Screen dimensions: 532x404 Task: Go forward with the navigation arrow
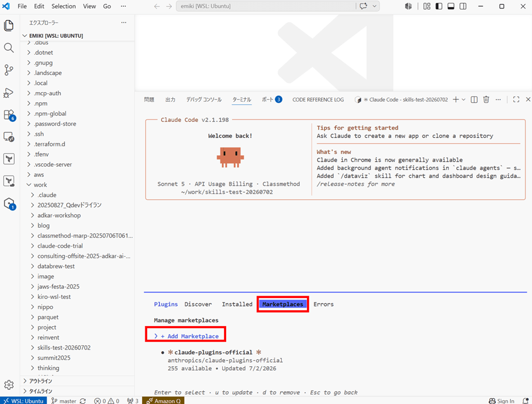click(x=169, y=6)
